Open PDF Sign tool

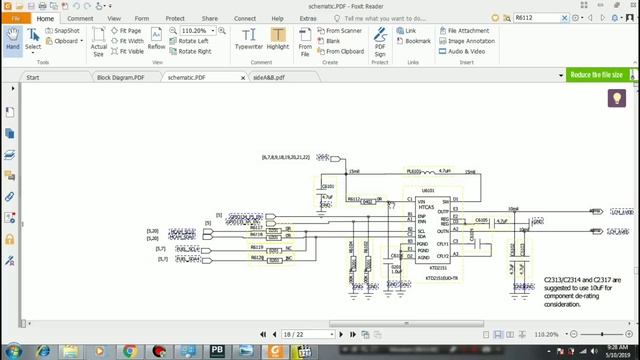click(380, 42)
